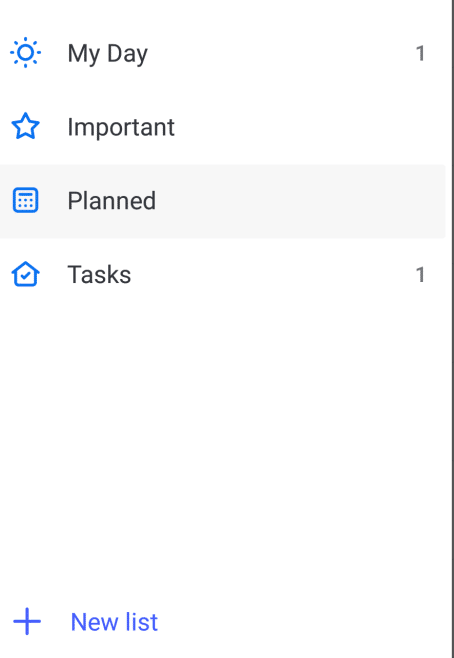Click space between Tasks label and count
This screenshot has width=454, height=658.
[x=273, y=274]
